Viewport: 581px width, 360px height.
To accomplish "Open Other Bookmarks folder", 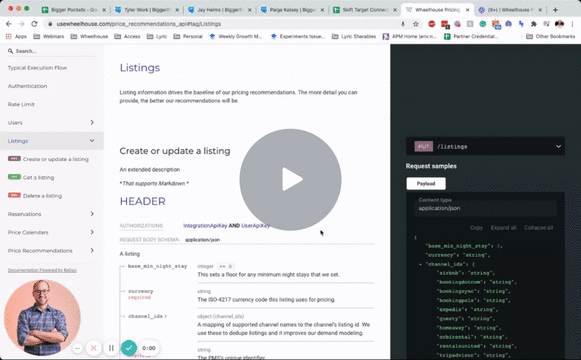I will pyautogui.click(x=551, y=36).
